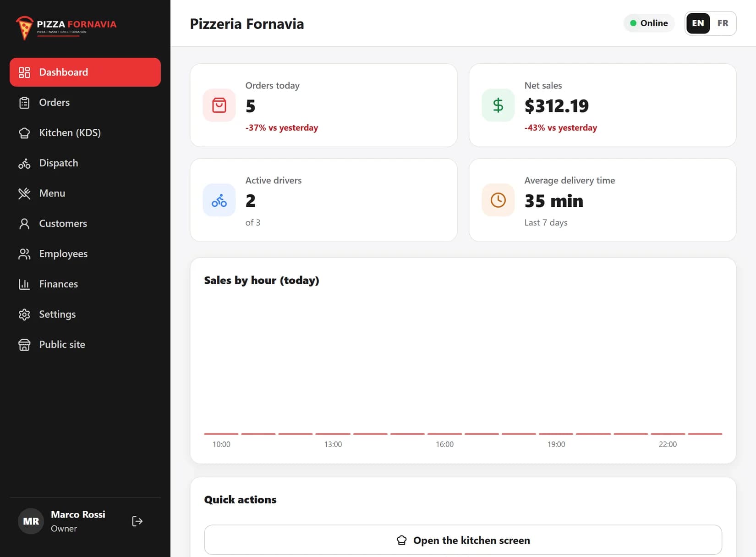This screenshot has width=756, height=557.
Task: Click the Finances bar chart icon
Action: (x=24, y=284)
